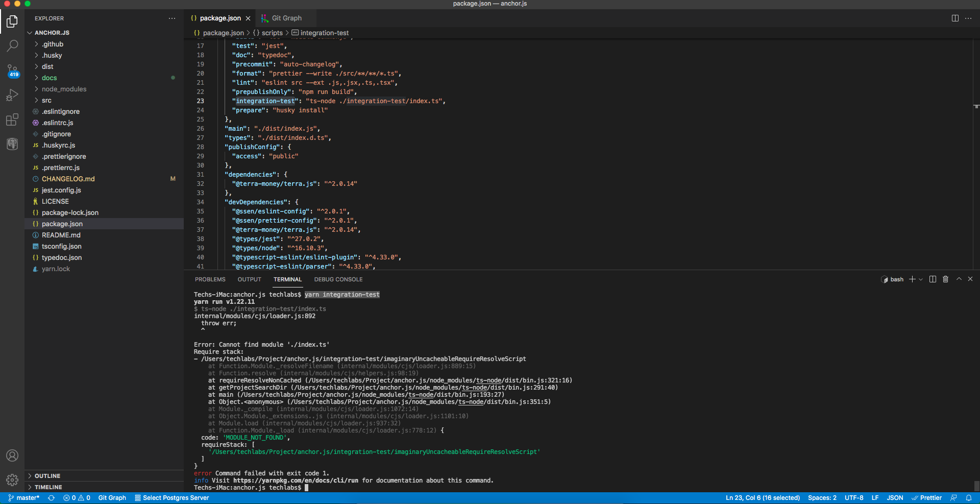Expand the OUTLINE section
980x504 pixels.
pos(104,476)
